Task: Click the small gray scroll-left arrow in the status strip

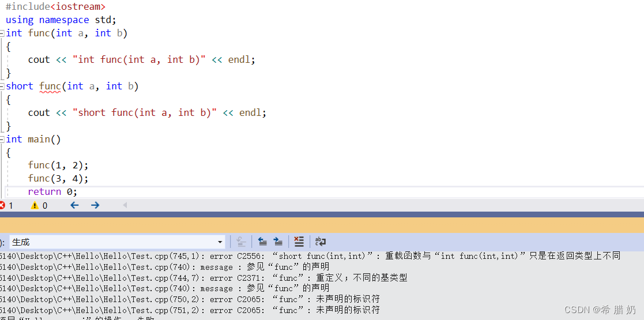Action: tap(125, 205)
